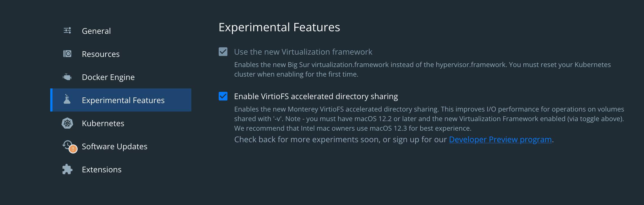Select the General settings sliders icon
Viewport: 644px width, 205px height.
(x=67, y=30)
